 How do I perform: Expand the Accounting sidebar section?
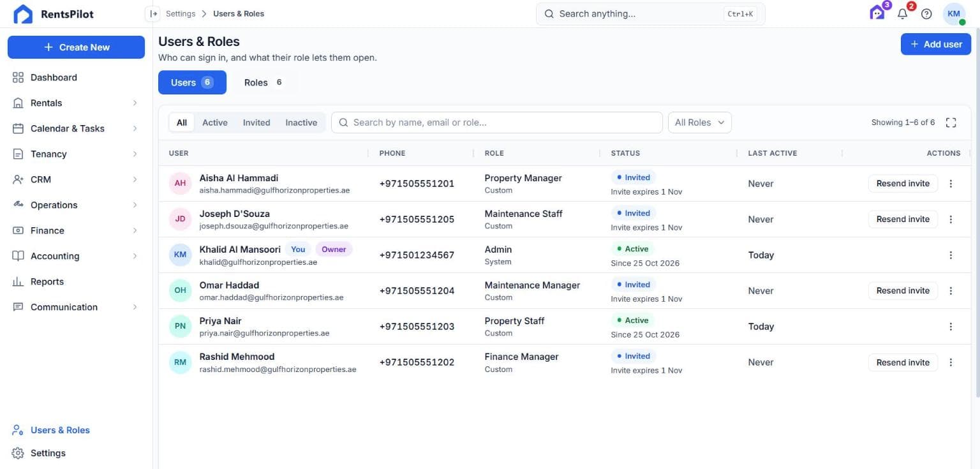click(76, 256)
